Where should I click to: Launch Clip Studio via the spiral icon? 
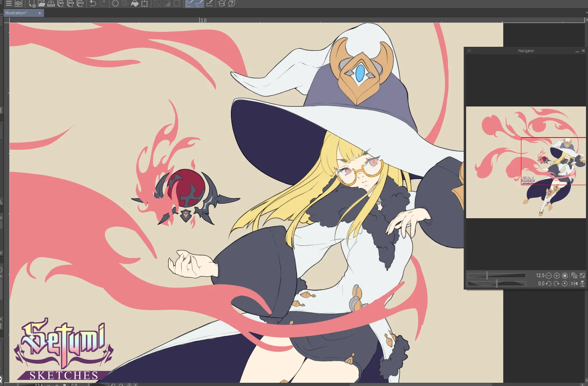pos(19,3)
